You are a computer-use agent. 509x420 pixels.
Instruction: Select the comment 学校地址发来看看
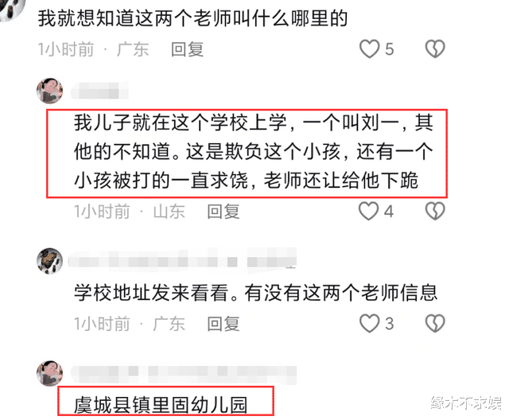pos(256,293)
